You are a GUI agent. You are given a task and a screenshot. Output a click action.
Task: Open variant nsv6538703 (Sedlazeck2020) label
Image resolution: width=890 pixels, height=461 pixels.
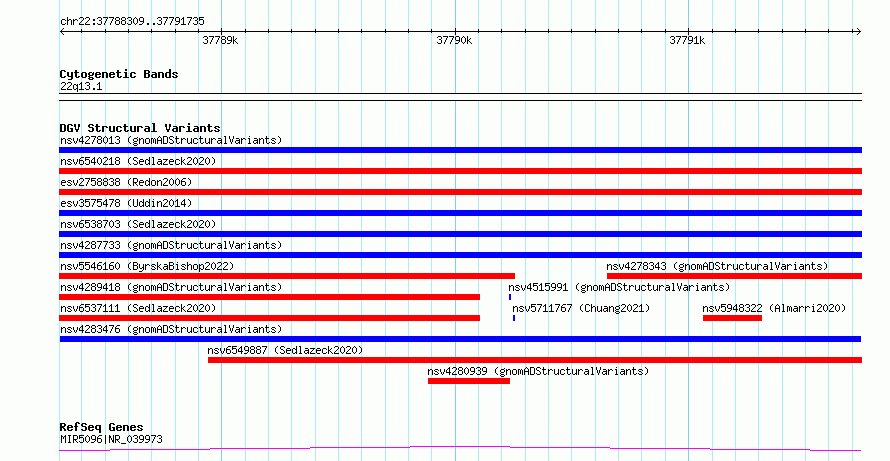pos(138,224)
